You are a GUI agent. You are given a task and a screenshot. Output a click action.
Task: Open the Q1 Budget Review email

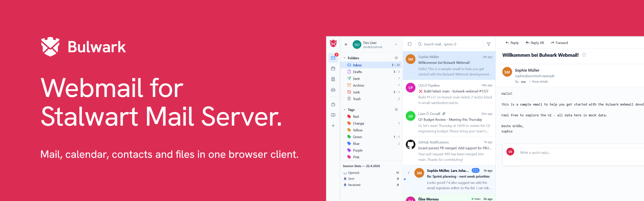coord(449,122)
